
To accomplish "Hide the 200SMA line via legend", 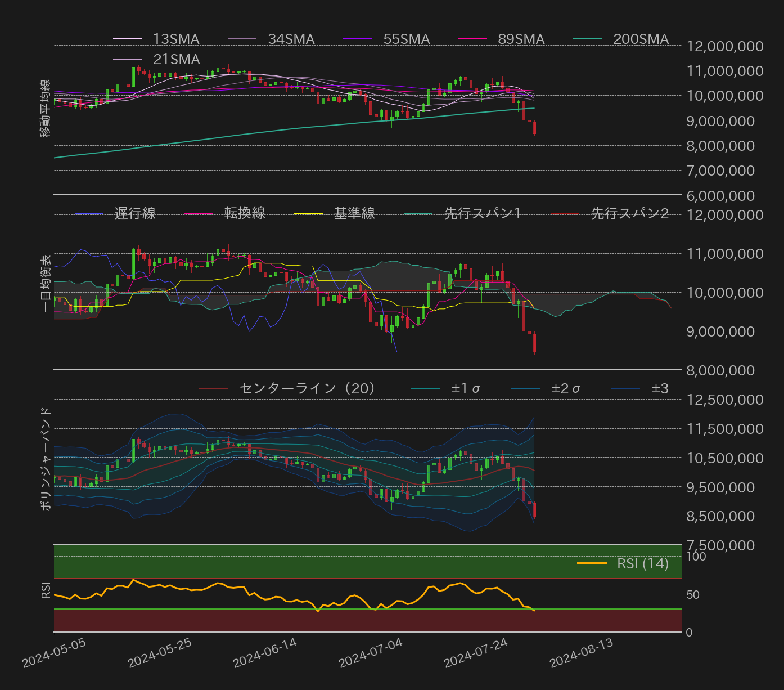I will click(x=640, y=39).
